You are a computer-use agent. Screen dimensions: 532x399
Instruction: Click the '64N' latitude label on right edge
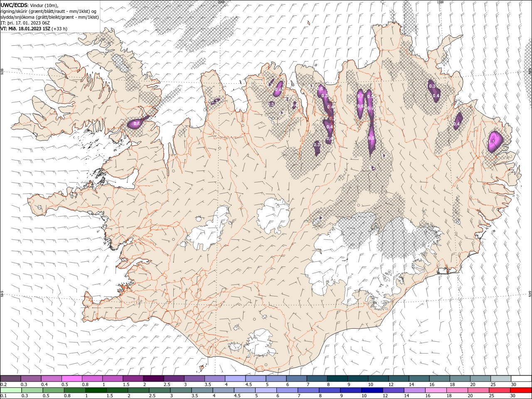[x=530, y=294]
